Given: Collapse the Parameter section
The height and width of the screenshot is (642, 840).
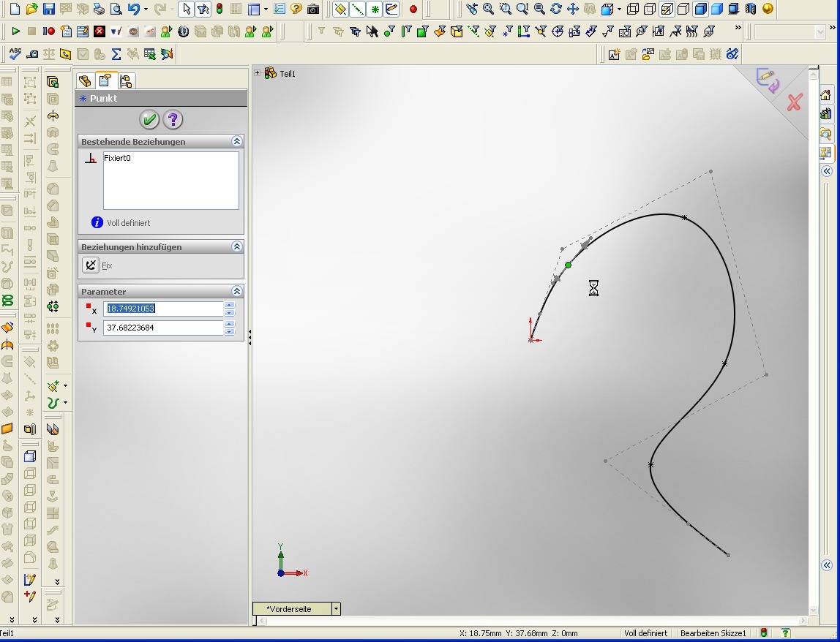Looking at the screenshot, I should (x=236, y=291).
